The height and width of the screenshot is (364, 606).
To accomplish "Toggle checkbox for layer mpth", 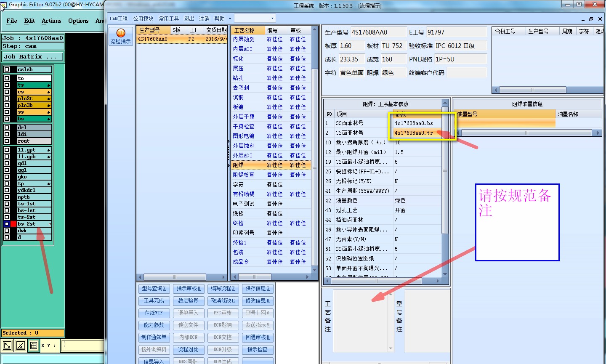I will [7, 197].
